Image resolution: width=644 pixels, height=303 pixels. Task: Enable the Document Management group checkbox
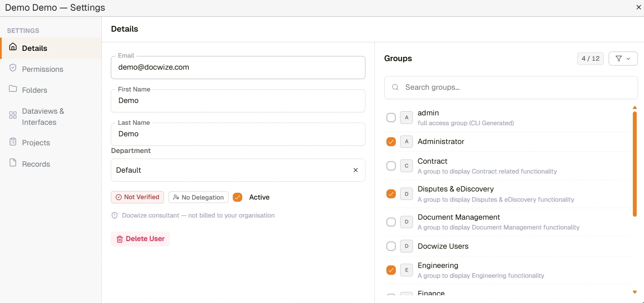391,222
